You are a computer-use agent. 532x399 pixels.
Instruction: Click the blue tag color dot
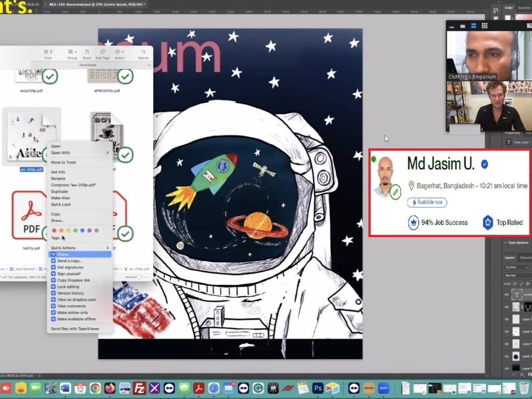click(82, 230)
